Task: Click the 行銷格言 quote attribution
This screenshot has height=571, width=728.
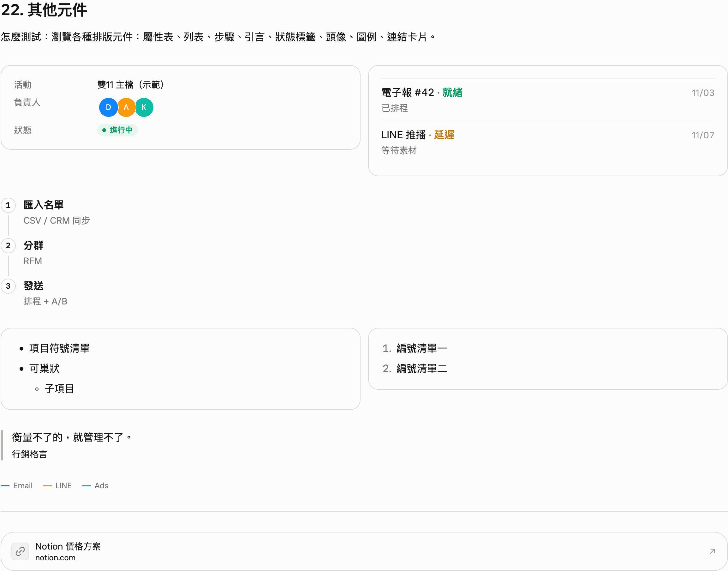Action: 30,454
